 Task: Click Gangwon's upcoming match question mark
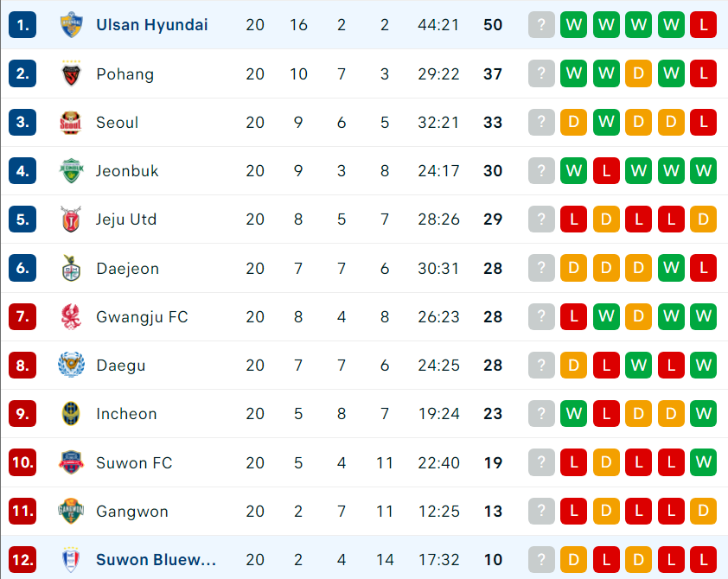click(x=541, y=511)
